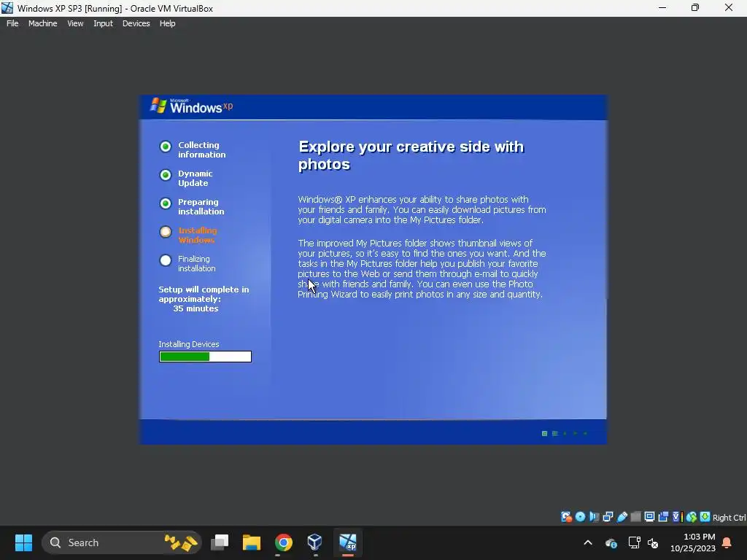Open notifications via the bell icon
747x560 pixels.
click(727, 542)
